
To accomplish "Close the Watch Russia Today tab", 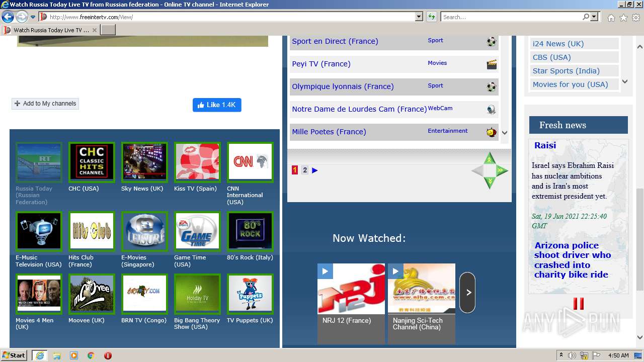I will [95, 30].
